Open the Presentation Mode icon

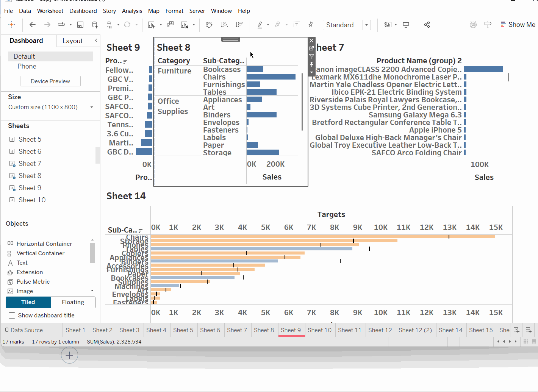click(x=406, y=25)
